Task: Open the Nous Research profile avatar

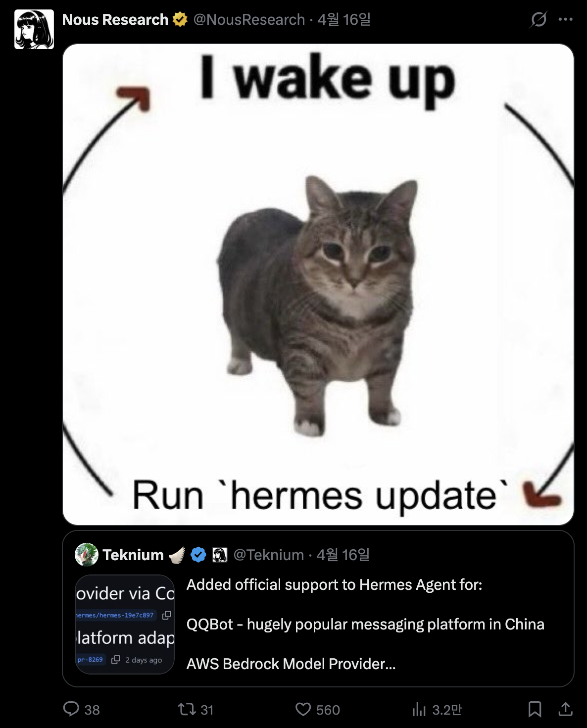Action: (x=34, y=29)
